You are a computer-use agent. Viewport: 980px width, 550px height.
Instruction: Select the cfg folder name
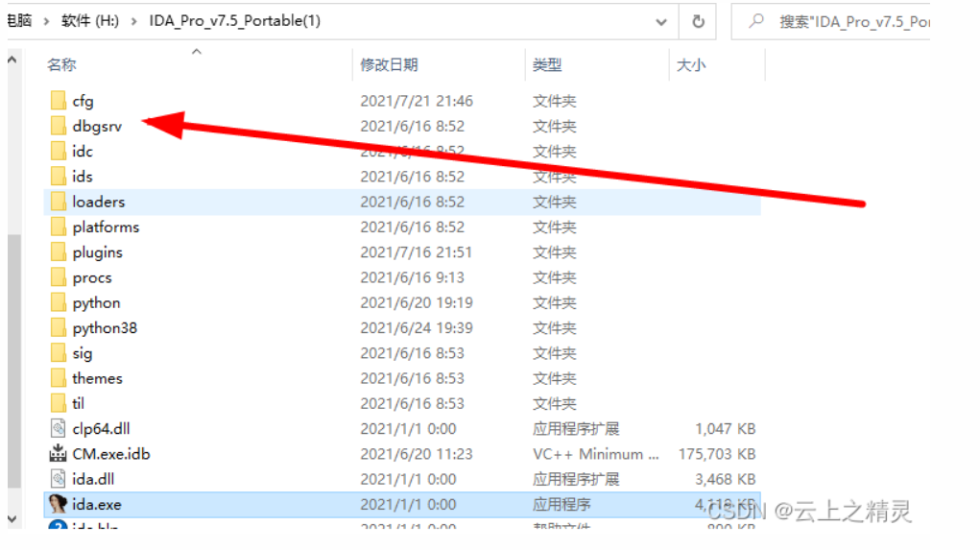click(x=83, y=101)
